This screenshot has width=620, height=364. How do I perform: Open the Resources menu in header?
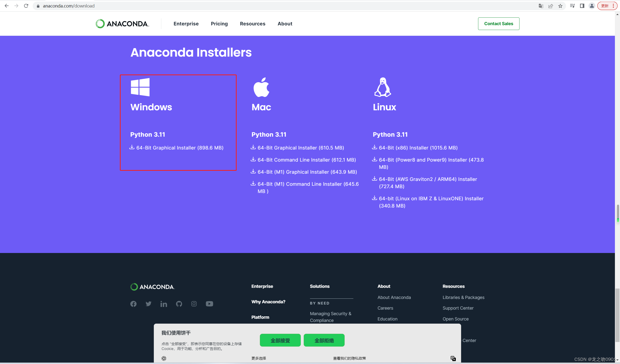(x=253, y=24)
